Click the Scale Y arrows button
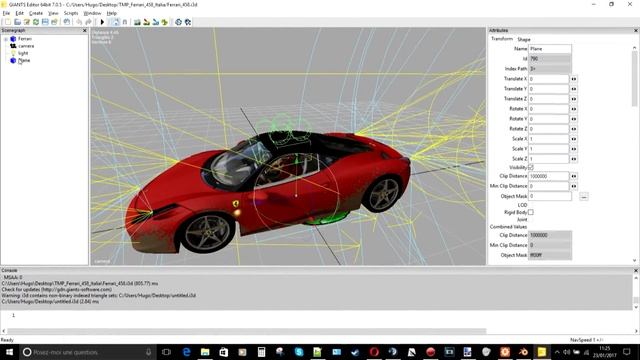 [574, 149]
